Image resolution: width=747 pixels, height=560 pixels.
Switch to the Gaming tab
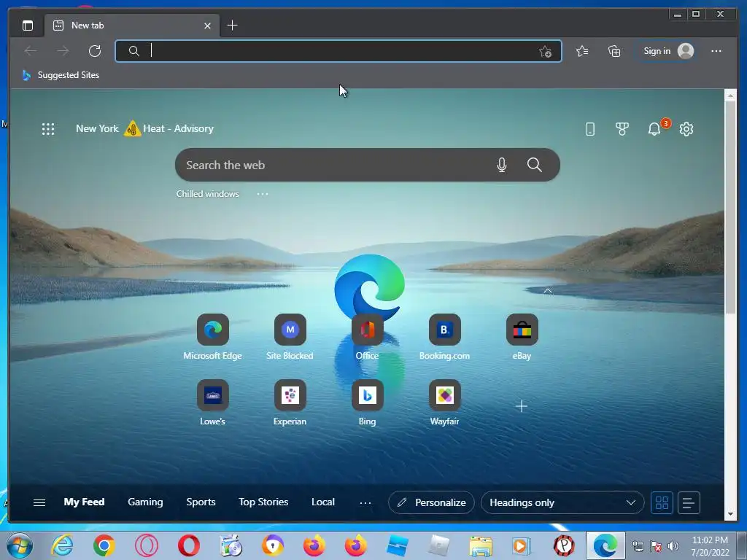click(x=145, y=502)
